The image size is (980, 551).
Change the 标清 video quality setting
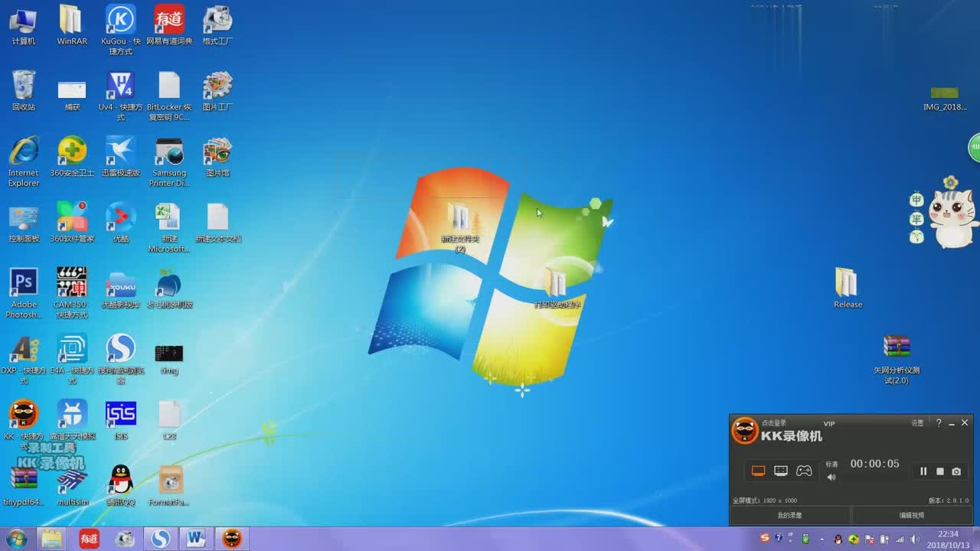[831, 465]
